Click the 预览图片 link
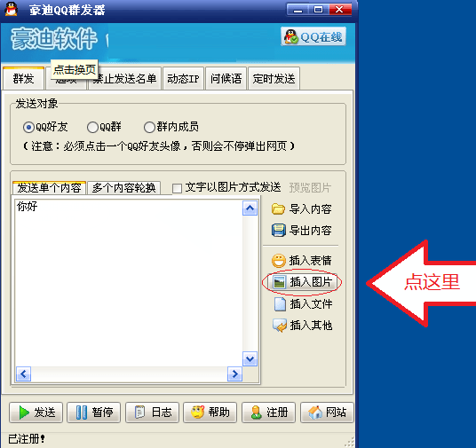The width and height of the screenshot is (476, 448). (x=310, y=188)
